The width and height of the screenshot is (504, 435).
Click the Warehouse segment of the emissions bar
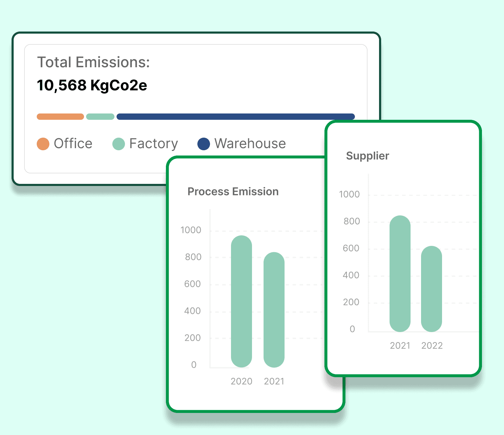236,116
